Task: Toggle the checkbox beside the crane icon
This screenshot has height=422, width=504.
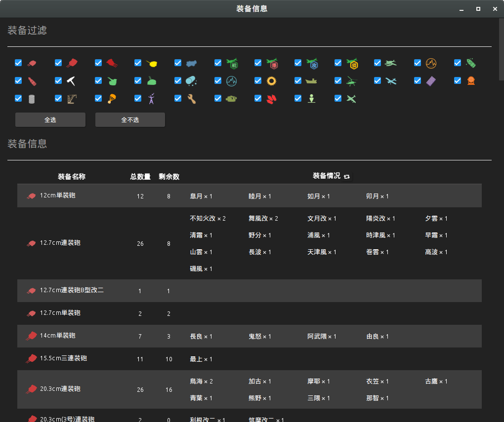Action: (x=58, y=99)
